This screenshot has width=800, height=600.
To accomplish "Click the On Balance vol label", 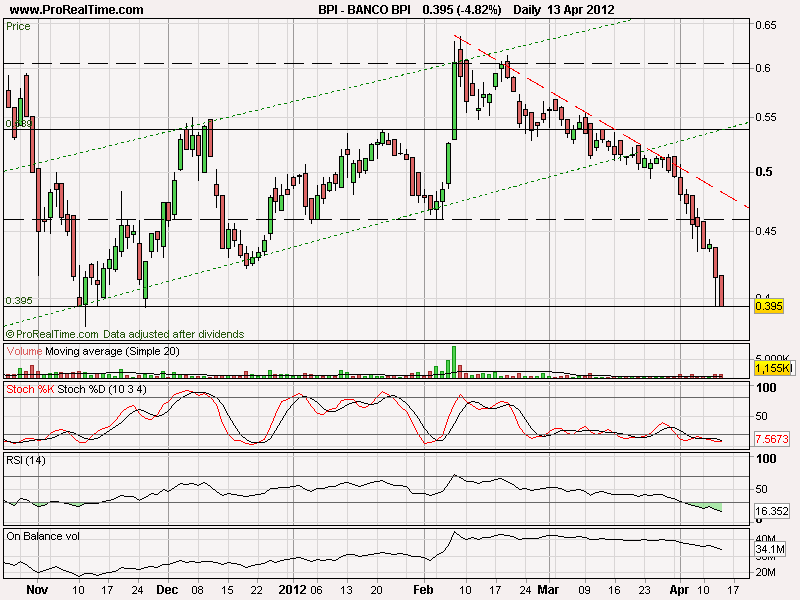I will [x=43, y=536].
